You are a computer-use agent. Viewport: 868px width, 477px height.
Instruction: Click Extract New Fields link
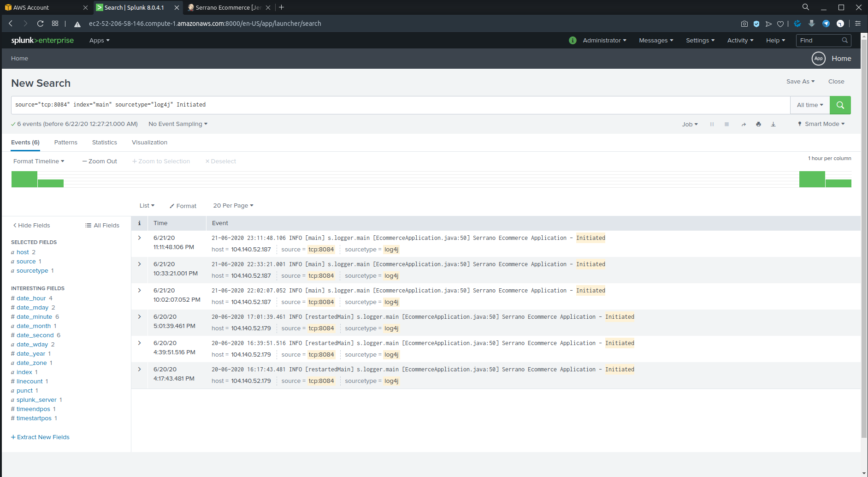tap(40, 437)
